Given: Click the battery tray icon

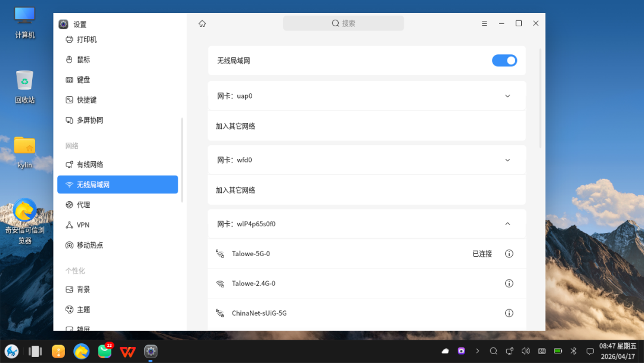Looking at the screenshot, I should pyautogui.click(x=558, y=351).
